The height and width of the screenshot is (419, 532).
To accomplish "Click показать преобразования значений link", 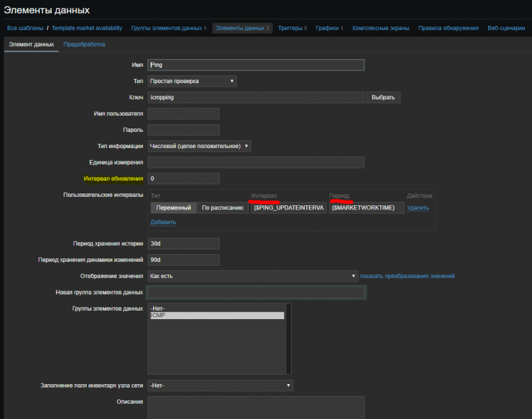I will pos(407,276).
